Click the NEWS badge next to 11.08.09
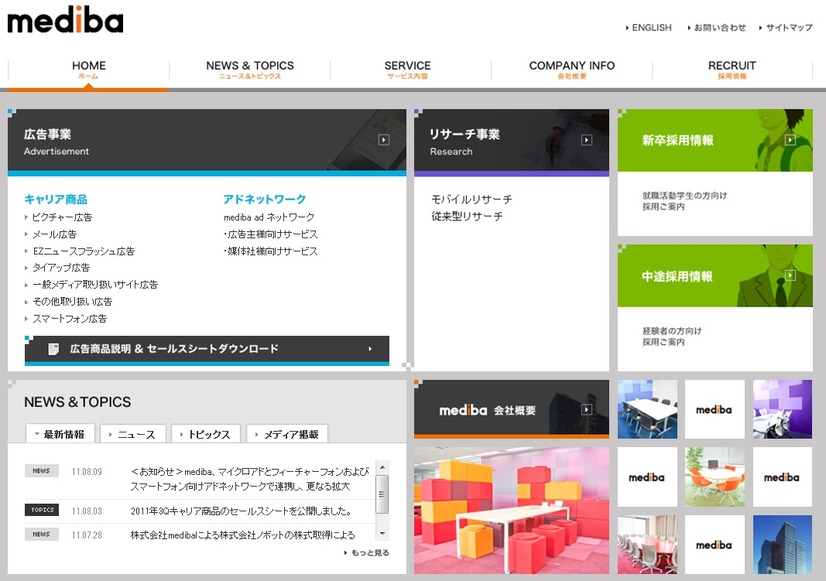 point(42,470)
